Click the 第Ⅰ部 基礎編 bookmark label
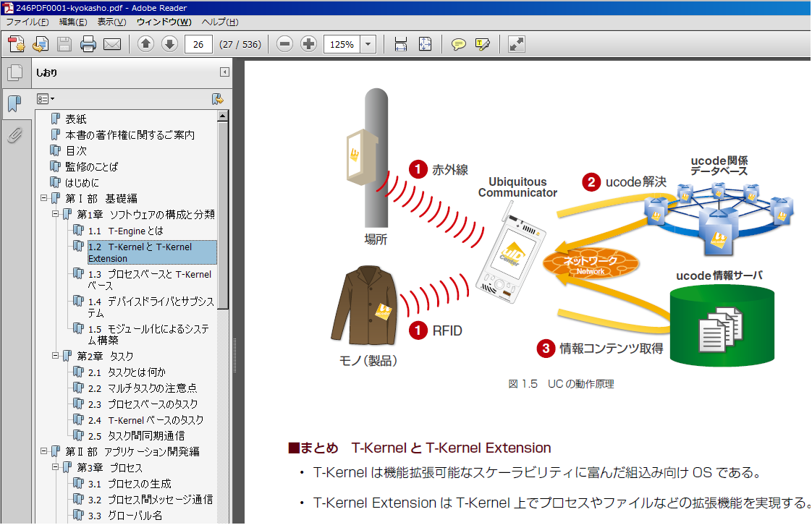 click(x=101, y=199)
